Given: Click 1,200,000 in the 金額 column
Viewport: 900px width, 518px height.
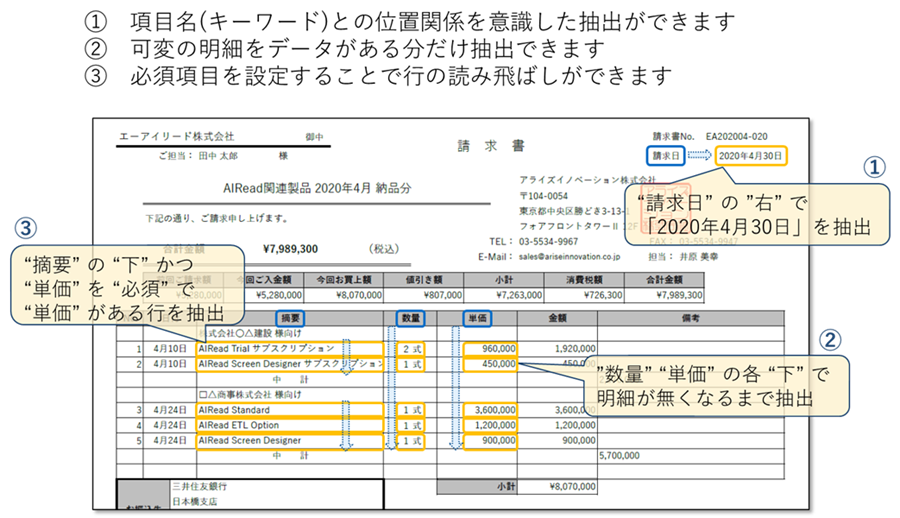Looking at the screenshot, I should pyautogui.click(x=575, y=426).
